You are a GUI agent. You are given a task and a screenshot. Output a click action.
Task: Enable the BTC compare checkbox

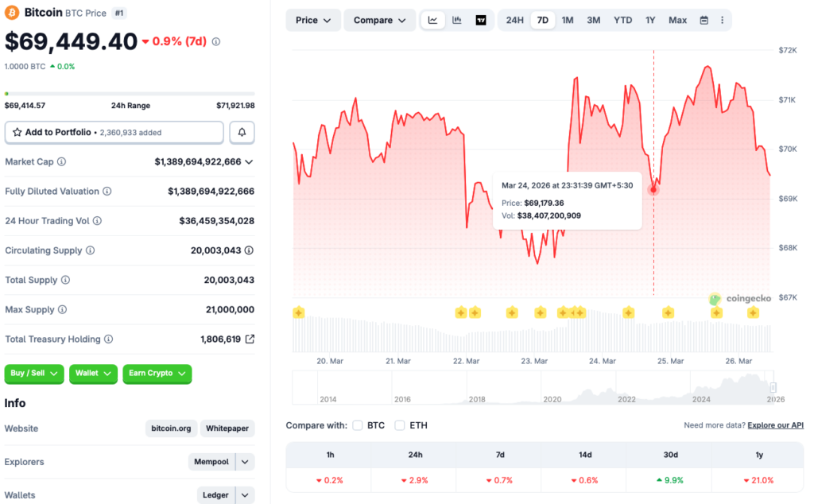point(358,425)
